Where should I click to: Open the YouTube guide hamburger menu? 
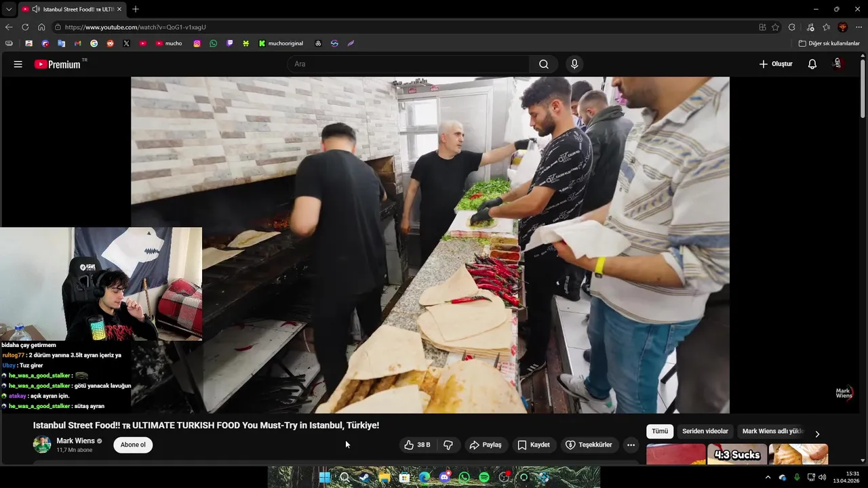[x=18, y=64]
